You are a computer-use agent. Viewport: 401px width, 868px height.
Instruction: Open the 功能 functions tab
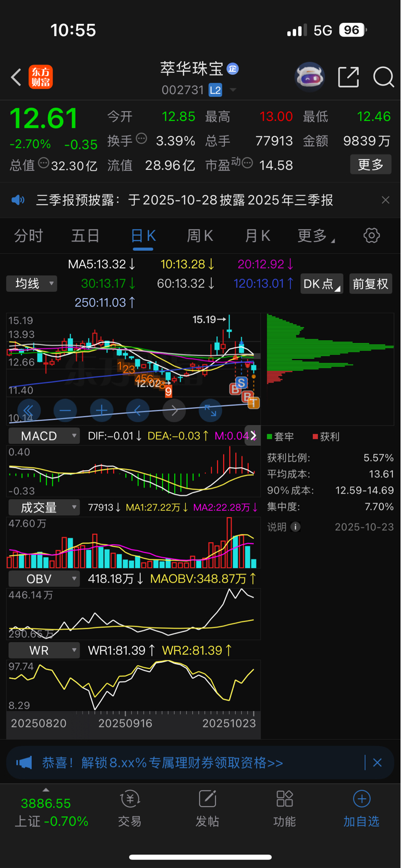pyautogui.click(x=284, y=809)
